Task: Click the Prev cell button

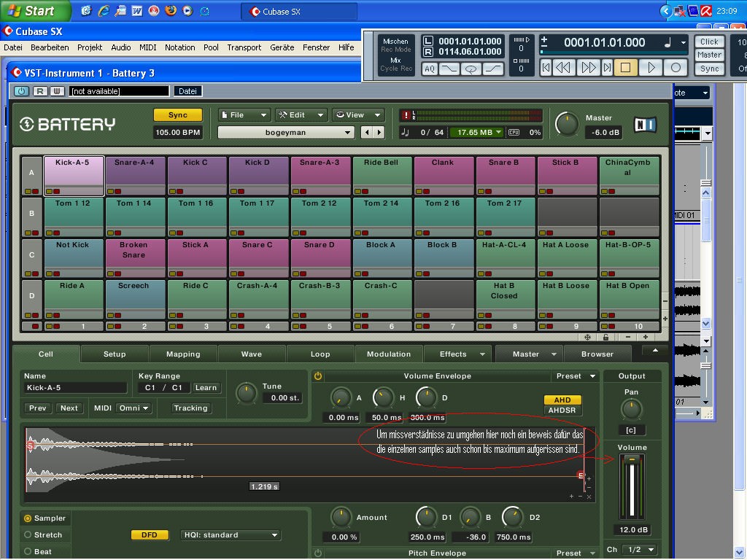Action: pyautogui.click(x=38, y=408)
